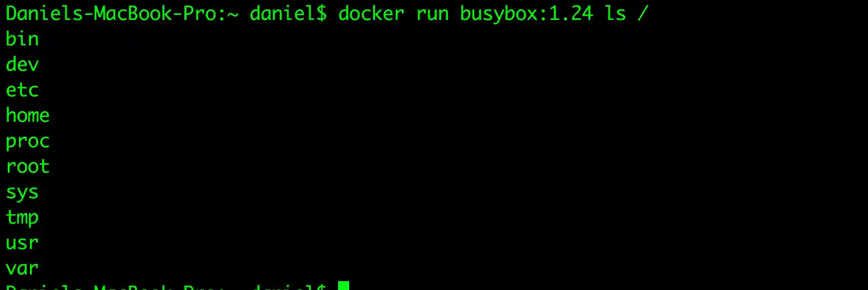The width and height of the screenshot is (868, 290).
Task: Click 'daniel$' username in first prompt line
Action: [288, 13]
